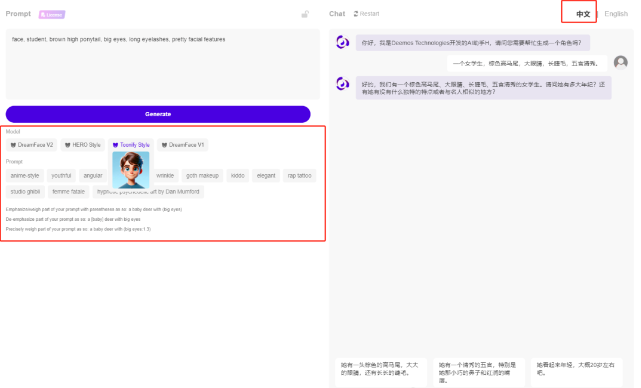The height and width of the screenshot is (388, 641).
Task: Add the Dan Mumford psychedelic art tag
Action: pyautogui.click(x=148, y=191)
